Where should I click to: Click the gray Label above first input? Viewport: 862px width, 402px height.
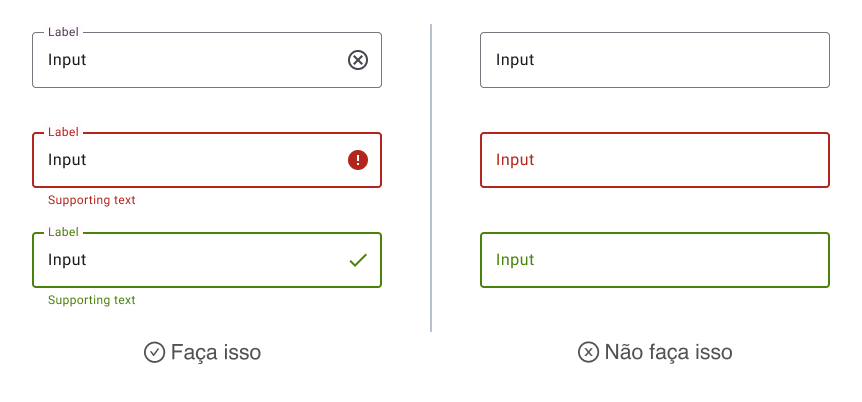[64, 32]
